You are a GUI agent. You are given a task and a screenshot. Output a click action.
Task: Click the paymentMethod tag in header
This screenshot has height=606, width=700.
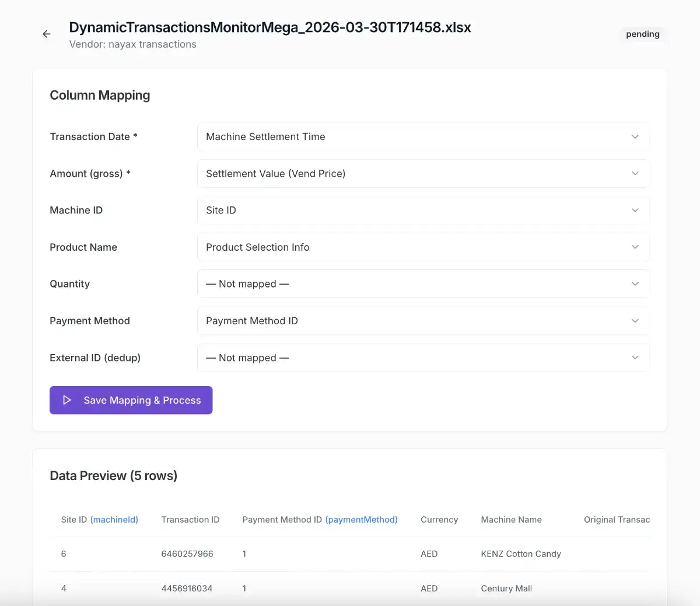(361, 520)
